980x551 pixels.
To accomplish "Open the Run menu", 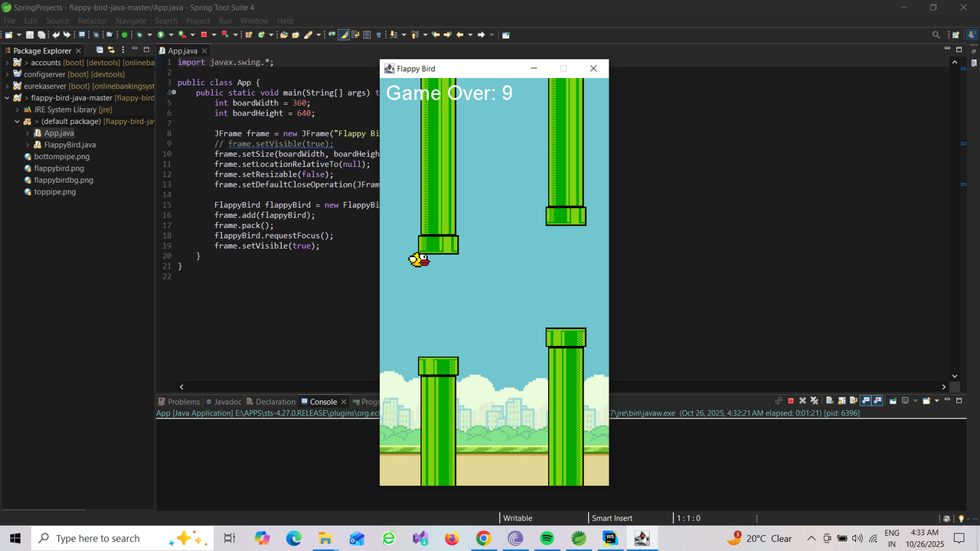I will coord(225,21).
